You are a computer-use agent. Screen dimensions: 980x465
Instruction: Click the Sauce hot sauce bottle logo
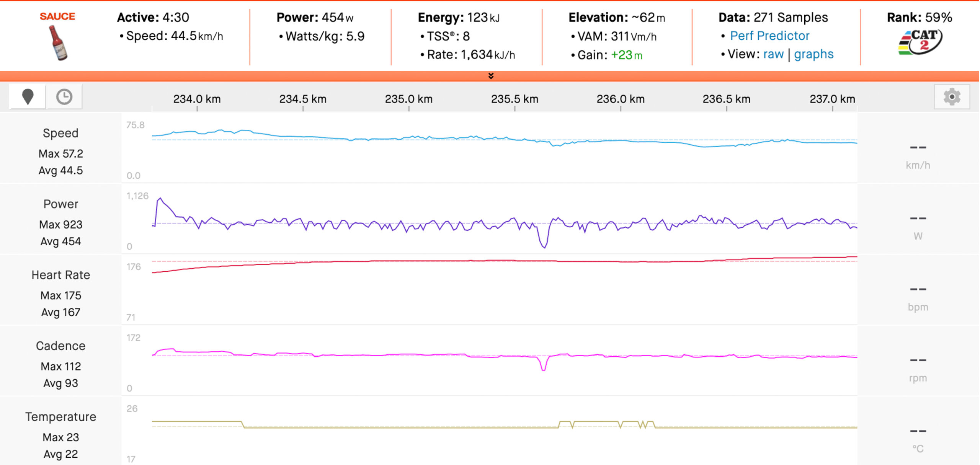(58, 37)
